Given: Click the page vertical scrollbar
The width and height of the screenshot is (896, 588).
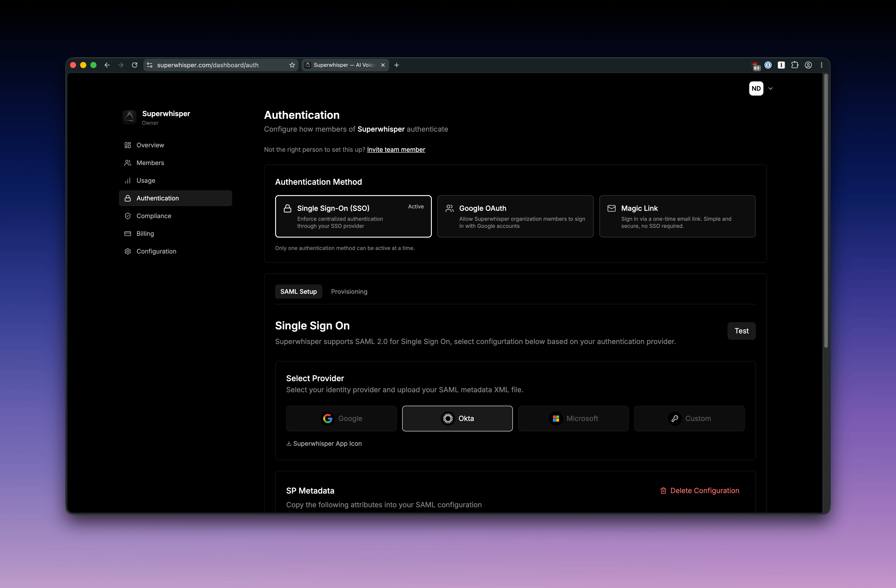Looking at the screenshot, I should click(x=826, y=211).
